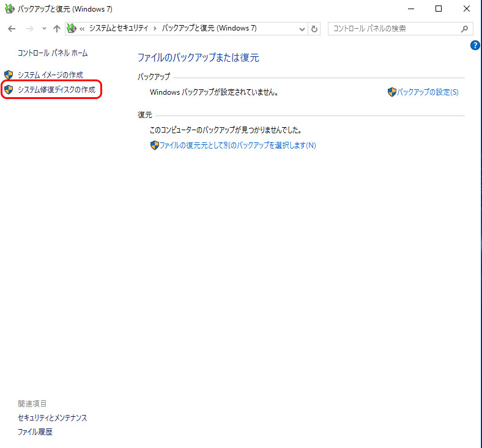Click the 関連項目 label
Screen dimensions: 482x448
[32, 404]
